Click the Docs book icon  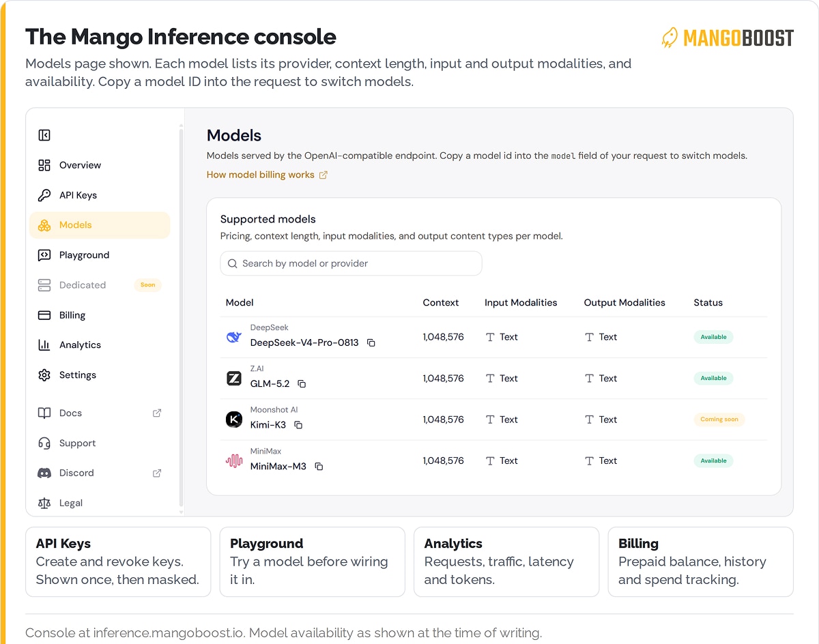pyautogui.click(x=44, y=413)
